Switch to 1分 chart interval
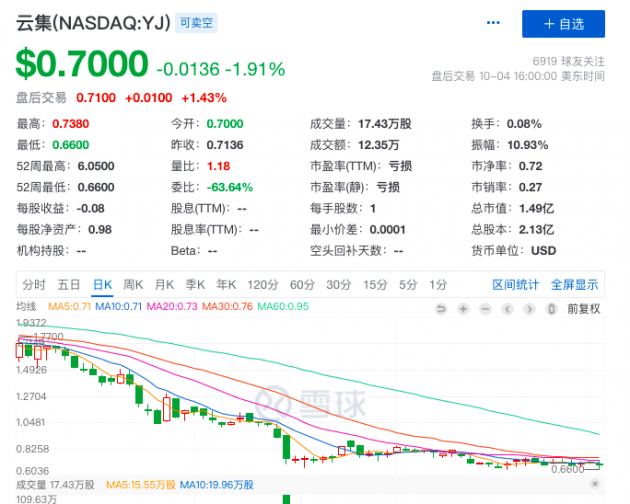This screenshot has width=630, height=504. [438, 285]
